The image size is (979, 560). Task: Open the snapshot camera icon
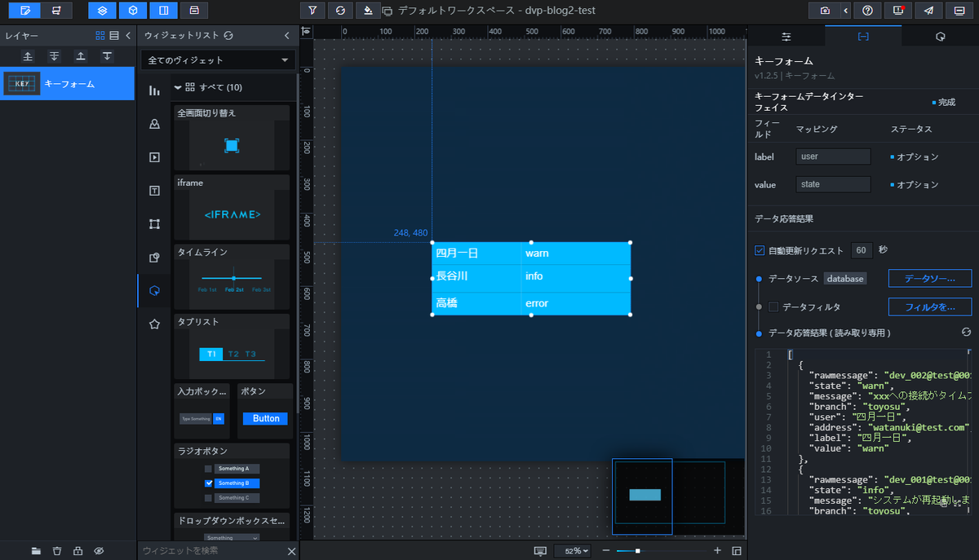(x=826, y=11)
